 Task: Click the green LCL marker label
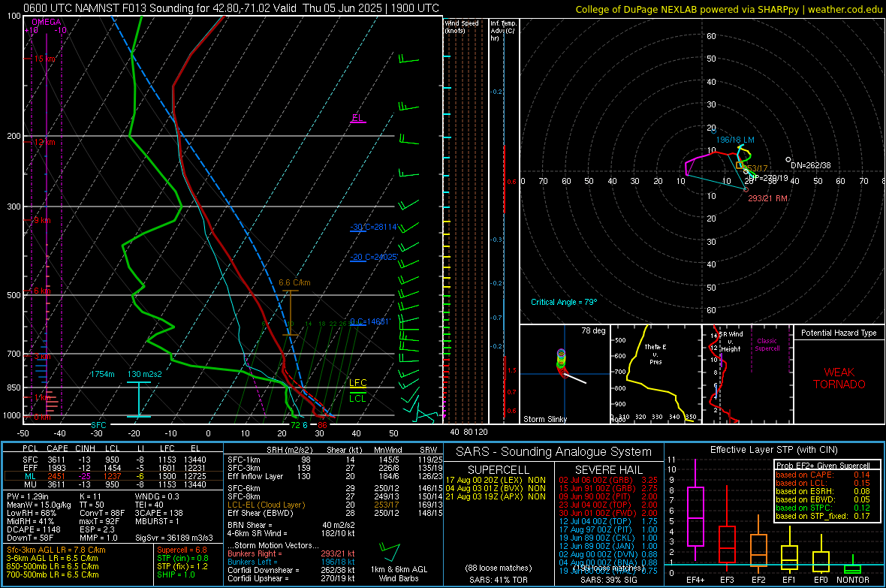click(x=357, y=398)
